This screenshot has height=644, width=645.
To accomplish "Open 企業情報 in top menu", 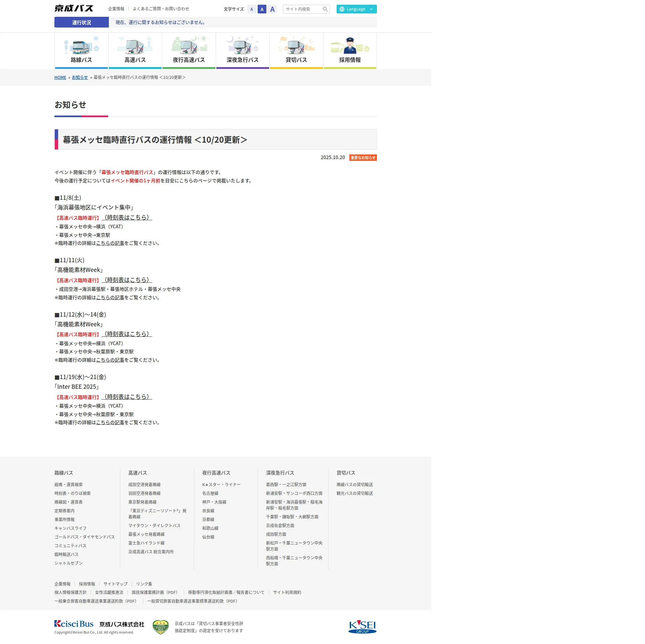I will click(x=116, y=9).
